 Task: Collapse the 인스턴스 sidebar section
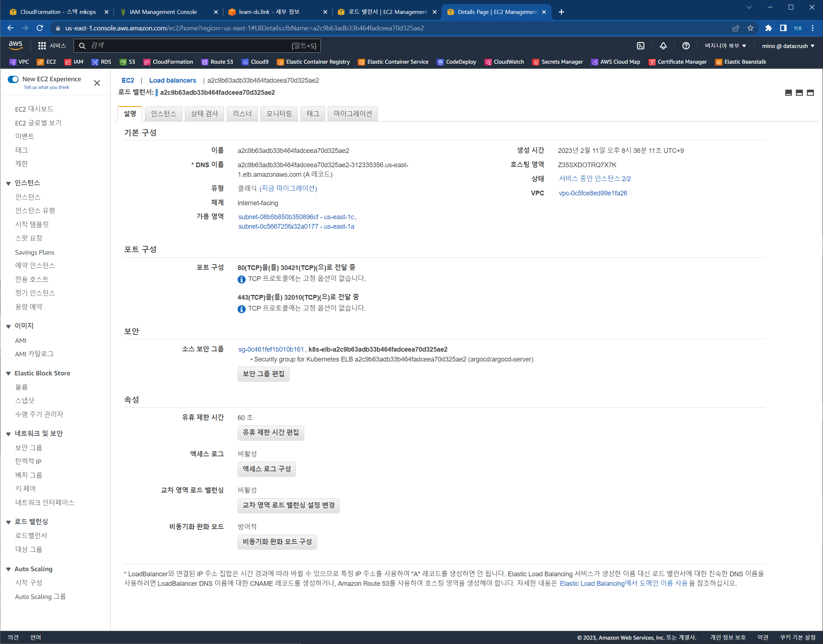8,183
